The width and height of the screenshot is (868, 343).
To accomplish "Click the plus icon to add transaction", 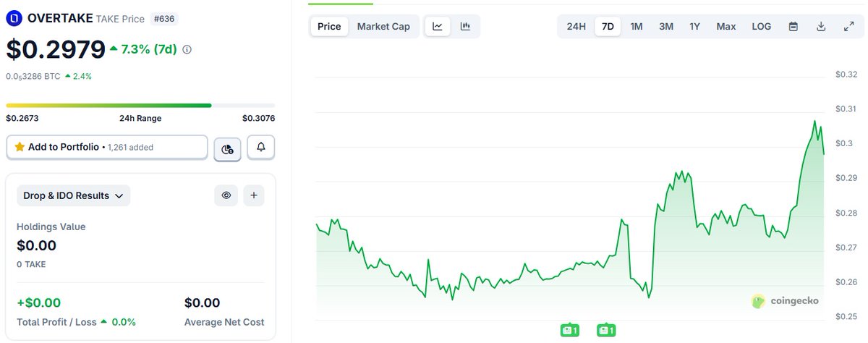I will (254, 195).
